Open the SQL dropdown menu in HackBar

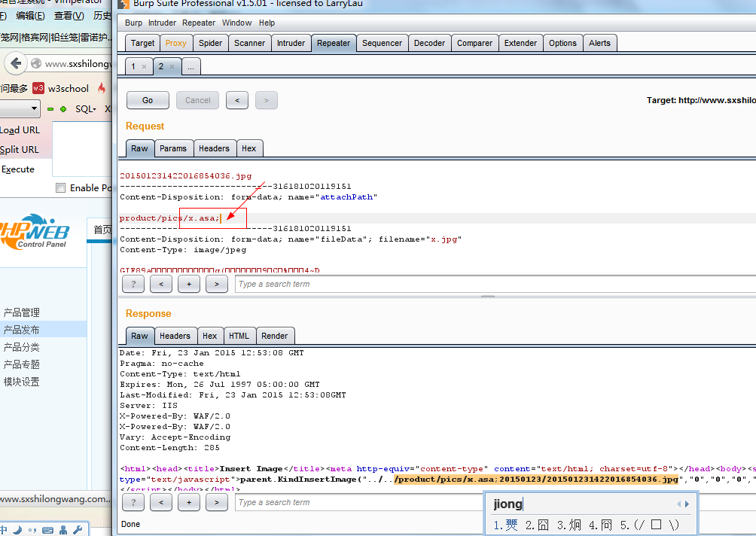(85, 109)
